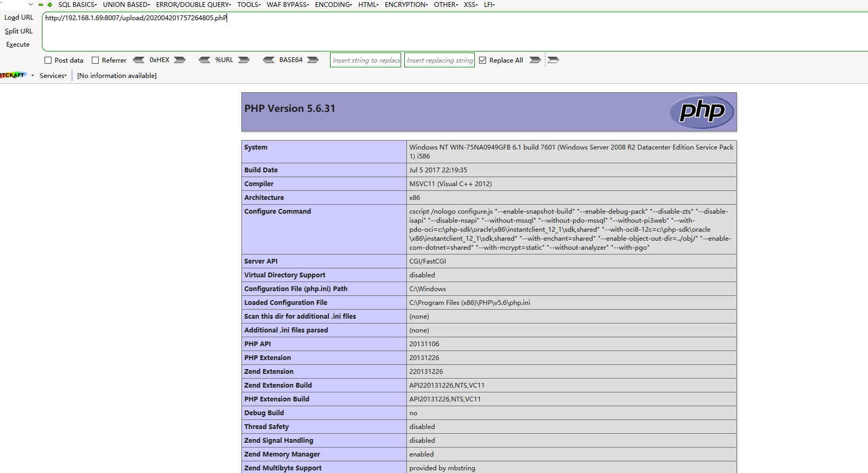
Task: Click the 'System' row label
Action: coord(256,147)
